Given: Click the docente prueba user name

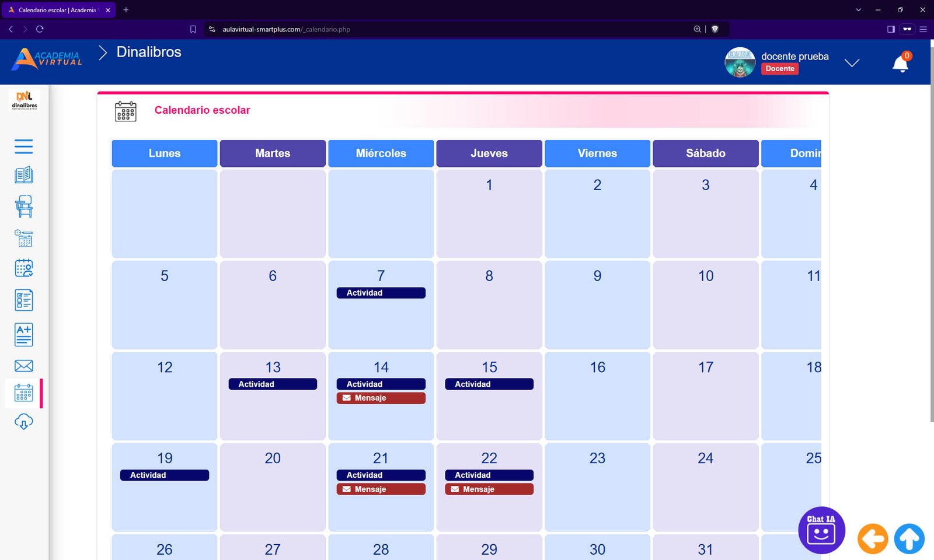Looking at the screenshot, I should coord(794,56).
